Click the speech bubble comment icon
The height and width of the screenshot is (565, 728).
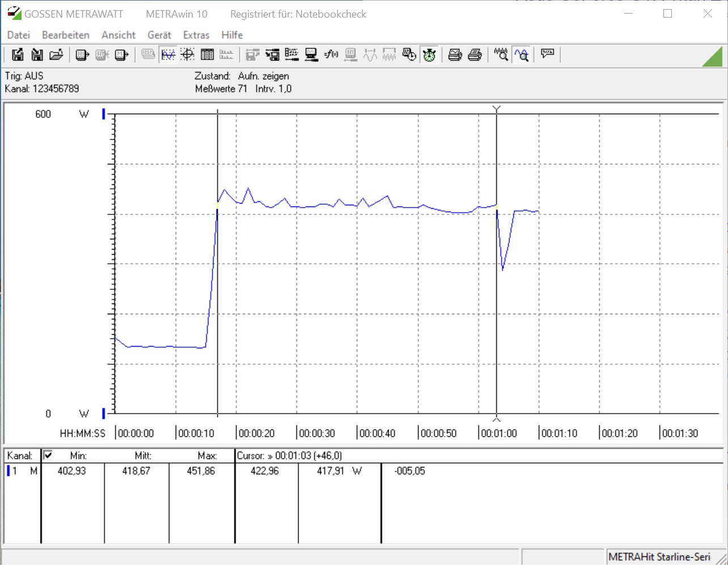coord(547,54)
